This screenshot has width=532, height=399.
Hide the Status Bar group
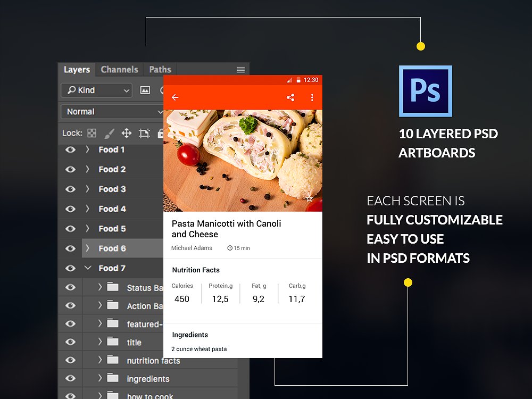pos(70,287)
